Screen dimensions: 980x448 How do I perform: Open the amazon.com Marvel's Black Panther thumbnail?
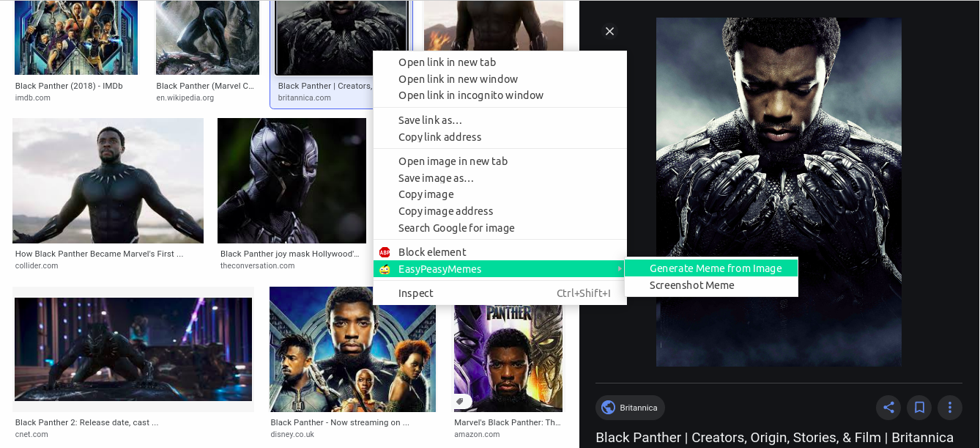pyautogui.click(x=508, y=359)
